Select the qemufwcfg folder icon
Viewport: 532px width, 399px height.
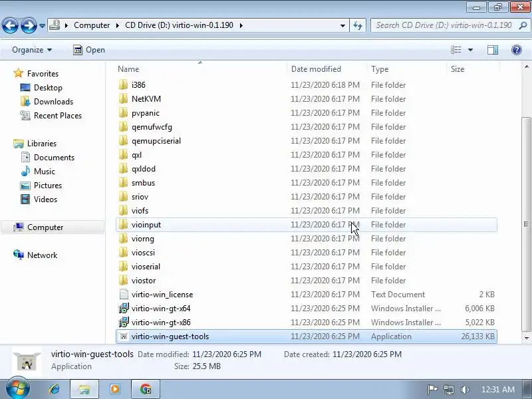(x=123, y=126)
